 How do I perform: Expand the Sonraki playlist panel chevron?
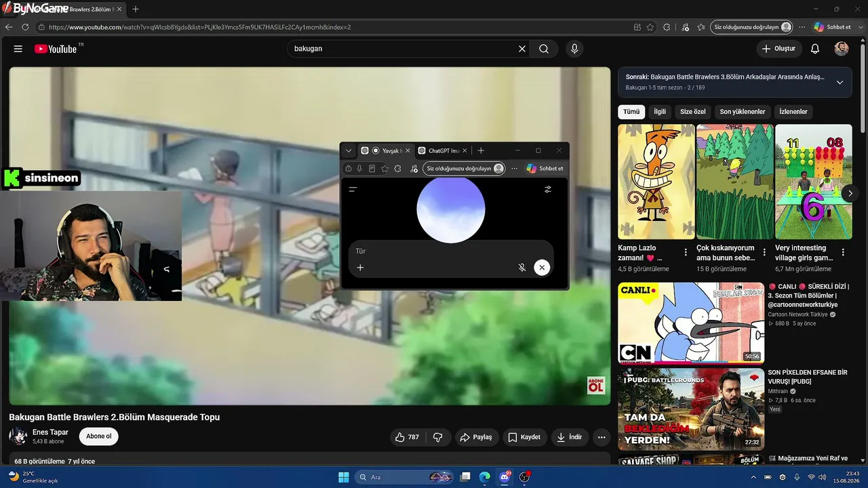[840, 82]
